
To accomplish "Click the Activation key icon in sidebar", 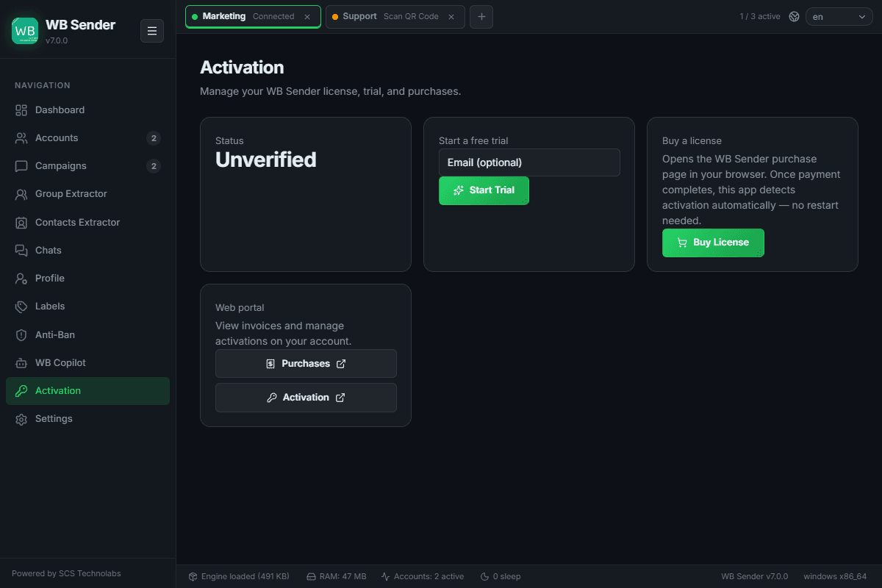I will (x=21, y=391).
